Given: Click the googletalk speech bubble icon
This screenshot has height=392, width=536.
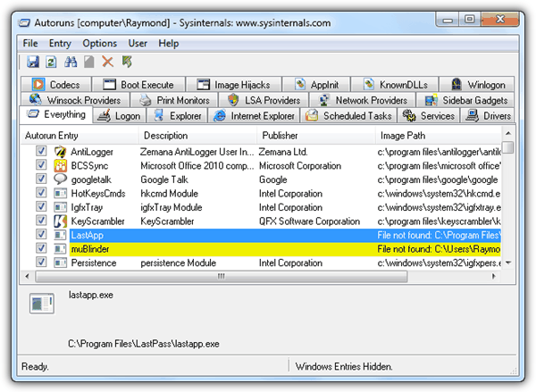Looking at the screenshot, I should coord(61,179).
